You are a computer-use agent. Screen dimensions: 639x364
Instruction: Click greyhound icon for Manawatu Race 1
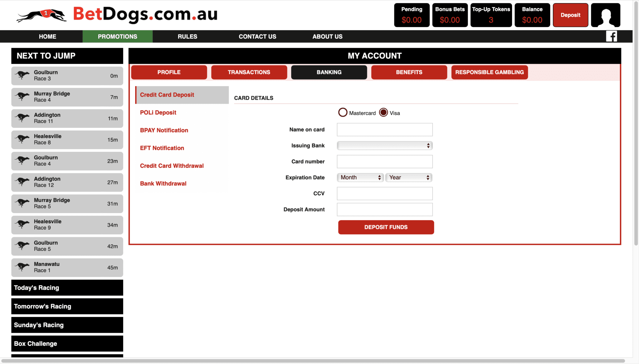23,267
